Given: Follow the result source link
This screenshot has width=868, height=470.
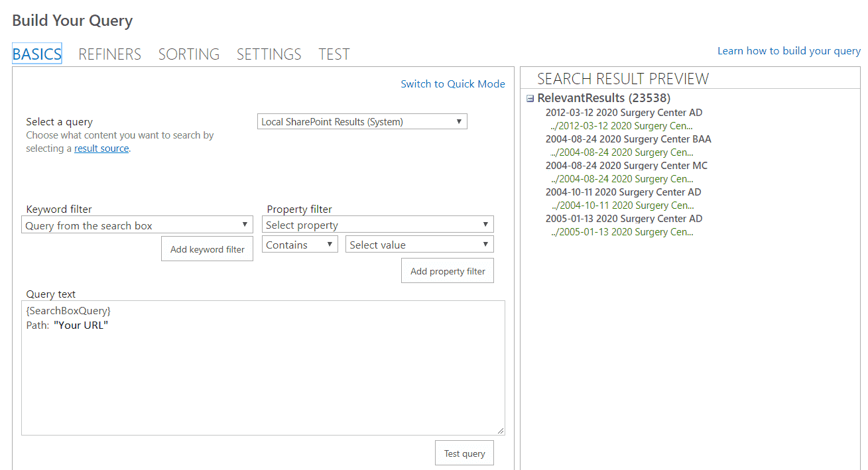Looking at the screenshot, I should pos(101,148).
